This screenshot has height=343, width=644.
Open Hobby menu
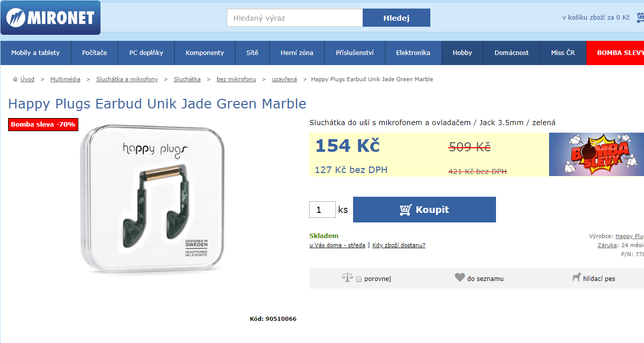[x=462, y=53]
